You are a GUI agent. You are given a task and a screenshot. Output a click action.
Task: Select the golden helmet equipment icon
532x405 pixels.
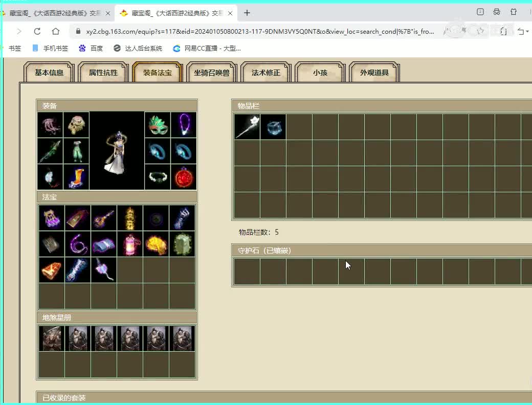click(x=76, y=125)
